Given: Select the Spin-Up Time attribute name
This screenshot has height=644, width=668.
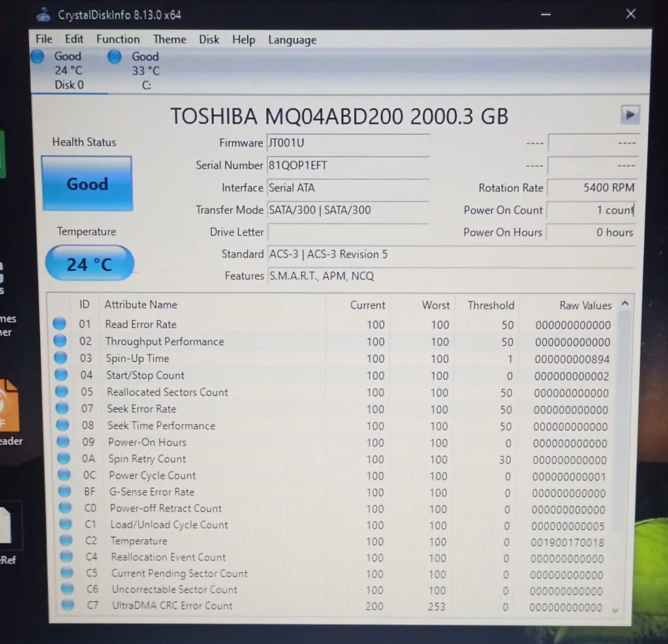Looking at the screenshot, I should coord(137,358).
